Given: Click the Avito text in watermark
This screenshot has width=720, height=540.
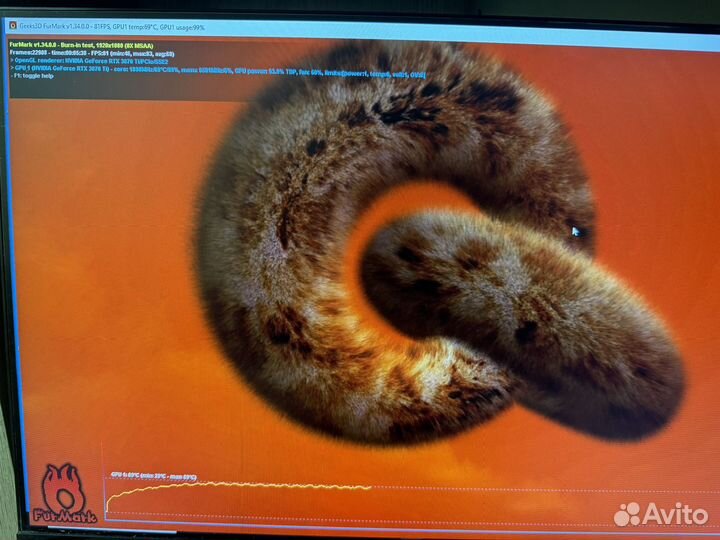Looking at the screenshot, I should 674,514.
